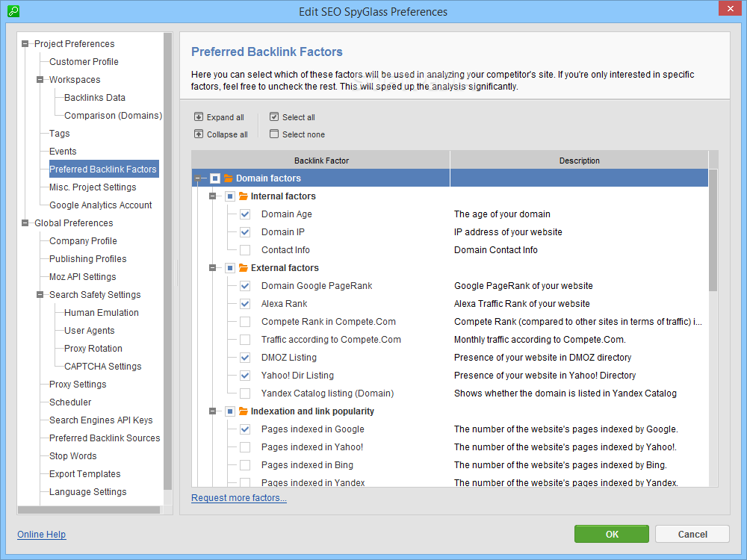The width and height of the screenshot is (747, 560).
Task: Click the Description column header
Action: [x=580, y=161]
